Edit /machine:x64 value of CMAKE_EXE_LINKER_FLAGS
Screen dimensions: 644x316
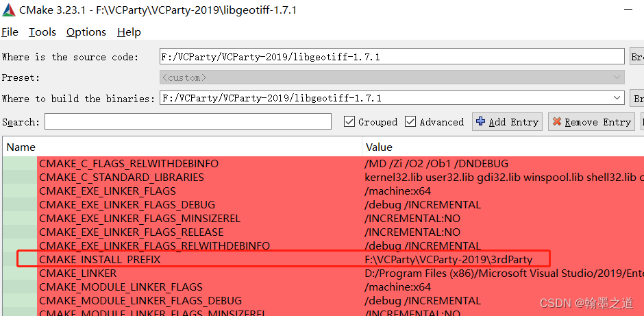pyautogui.click(x=397, y=191)
